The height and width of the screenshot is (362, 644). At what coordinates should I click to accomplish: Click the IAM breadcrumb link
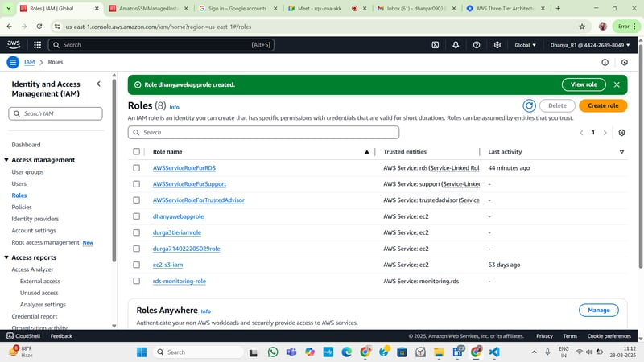click(29, 62)
